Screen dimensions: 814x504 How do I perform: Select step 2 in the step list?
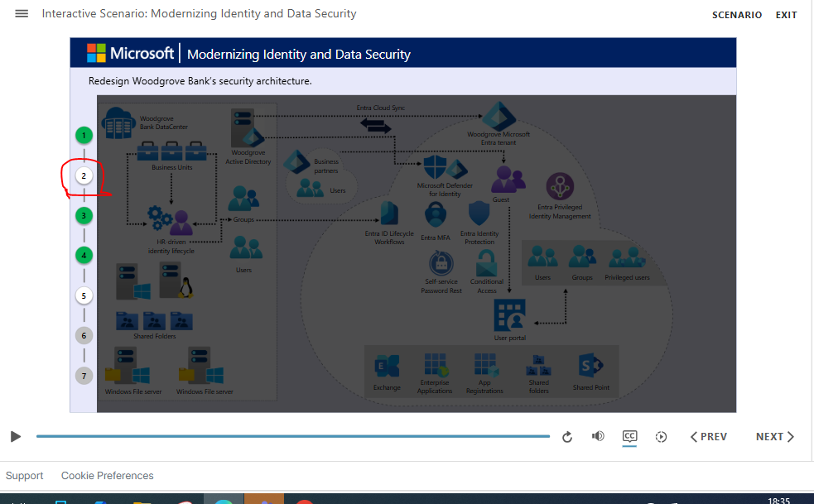[x=84, y=176]
